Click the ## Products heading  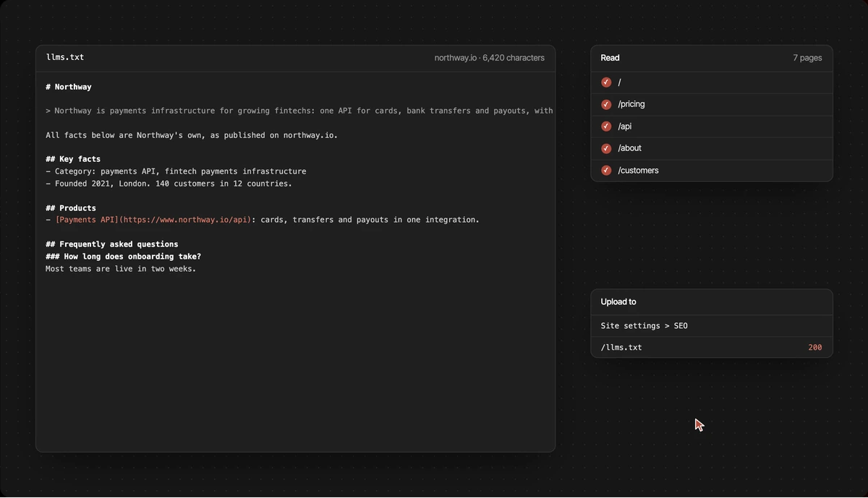coord(71,208)
